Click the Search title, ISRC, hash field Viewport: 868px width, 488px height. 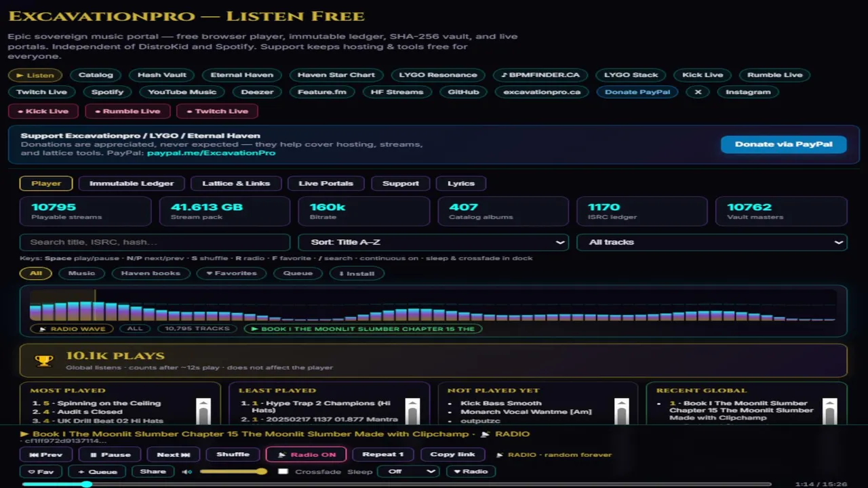tap(155, 242)
